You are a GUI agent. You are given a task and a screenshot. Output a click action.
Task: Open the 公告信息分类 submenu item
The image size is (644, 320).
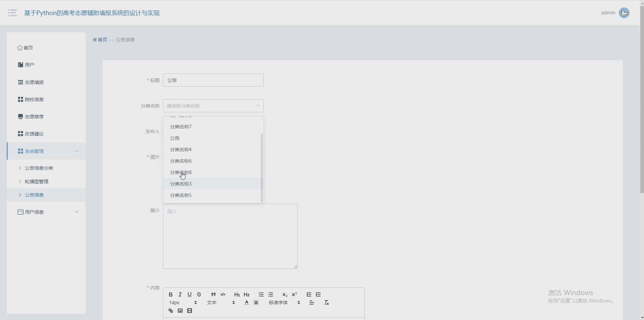click(46, 168)
